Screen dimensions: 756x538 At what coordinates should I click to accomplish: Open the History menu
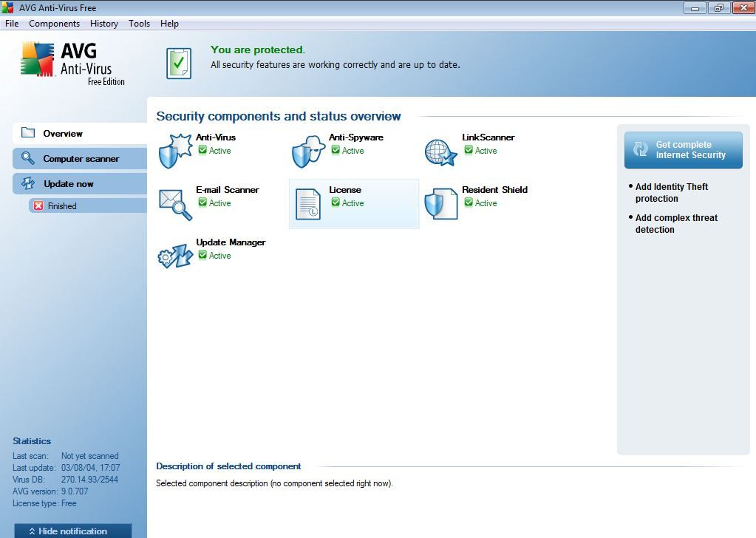[103, 24]
